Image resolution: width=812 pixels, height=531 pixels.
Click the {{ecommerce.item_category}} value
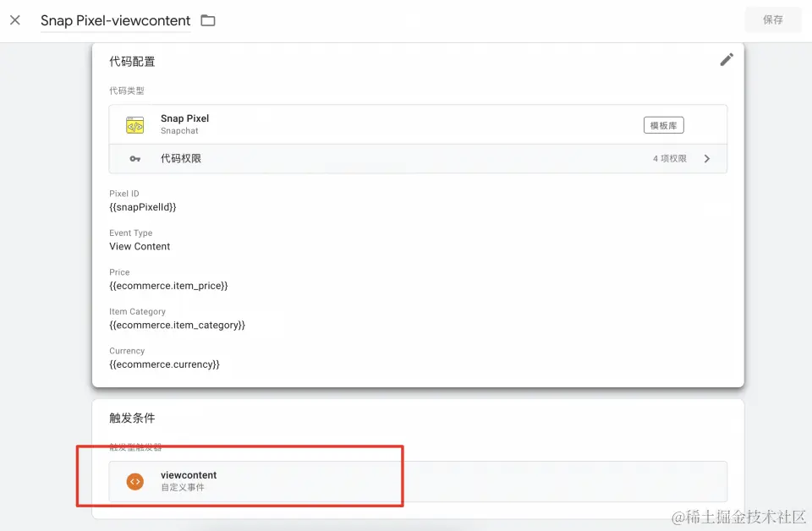tap(177, 325)
